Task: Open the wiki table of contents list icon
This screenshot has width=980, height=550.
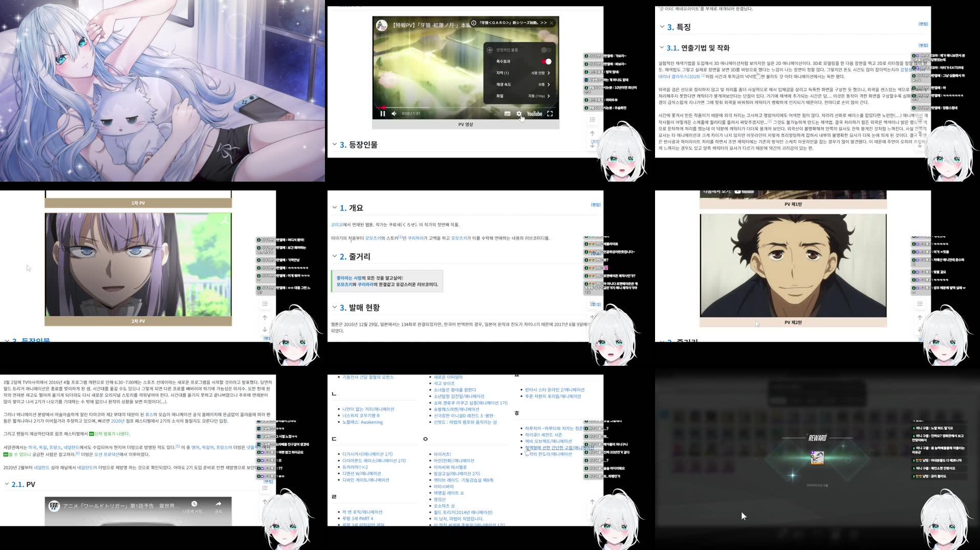Action: click(x=592, y=119)
